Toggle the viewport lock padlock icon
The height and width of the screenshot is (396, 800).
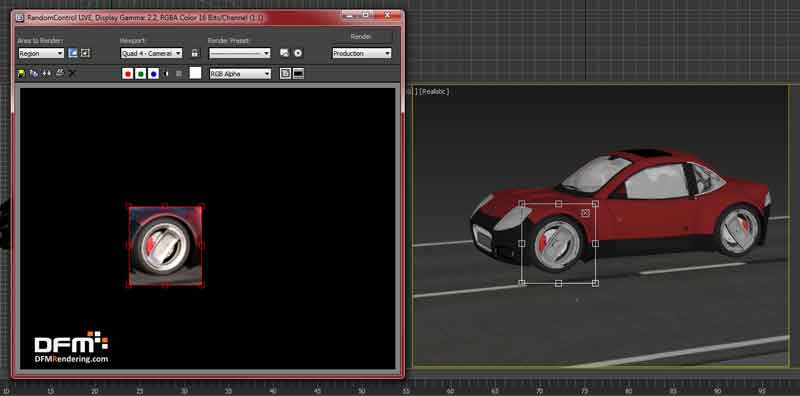click(x=194, y=53)
